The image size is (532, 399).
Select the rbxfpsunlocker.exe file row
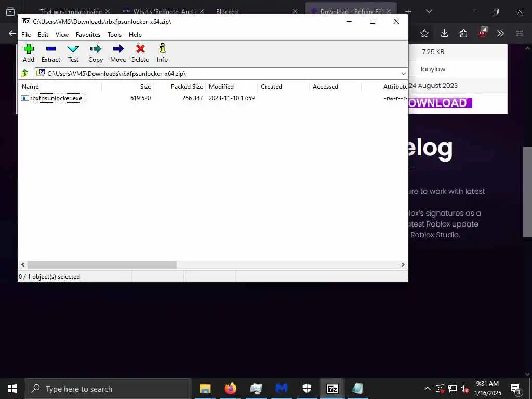[x=212, y=98]
